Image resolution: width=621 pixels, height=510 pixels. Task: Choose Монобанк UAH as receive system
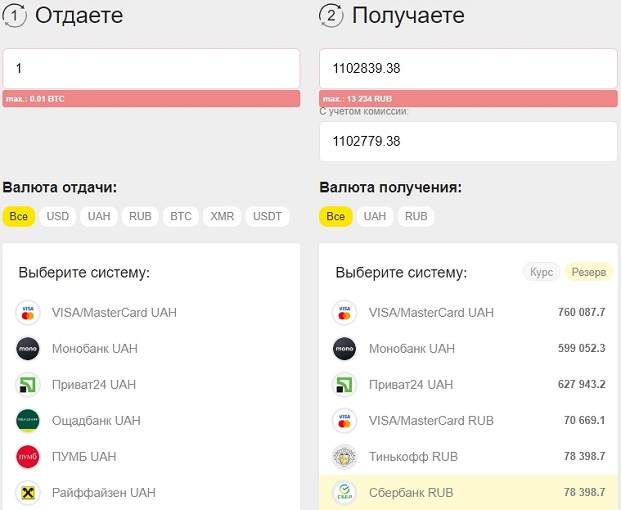(x=468, y=349)
